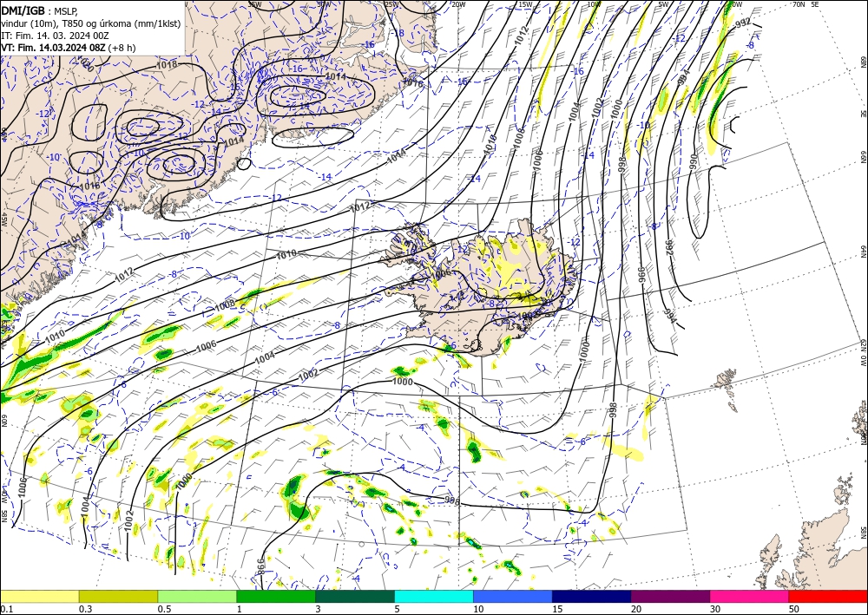Click the 1018 isobar label over Greenland
The height and width of the screenshot is (615, 868).
coord(167,65)
